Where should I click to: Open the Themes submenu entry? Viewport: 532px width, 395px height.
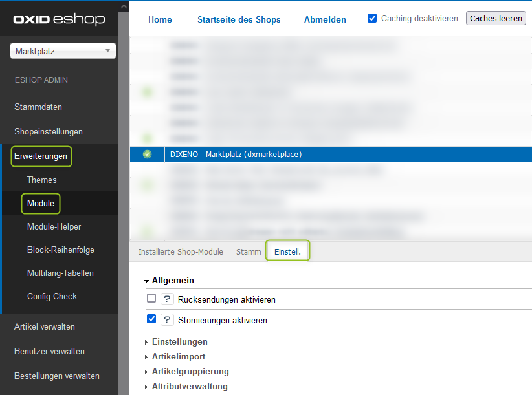coord(41,180)
